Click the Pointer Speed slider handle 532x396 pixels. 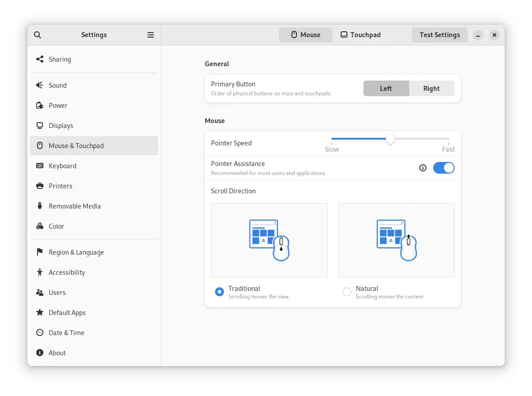(x=390, y=139)
